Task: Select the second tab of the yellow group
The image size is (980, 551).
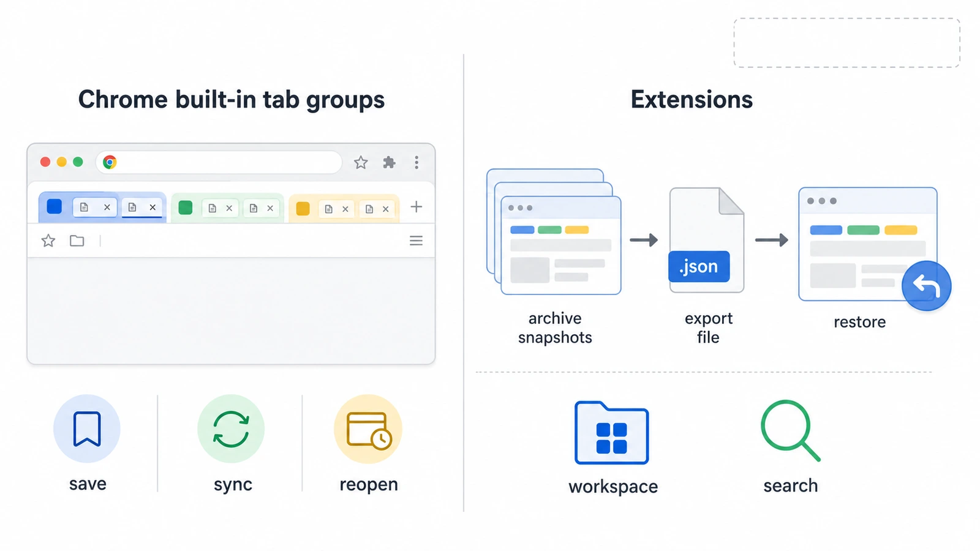Action: pyautogui.click(x=377, y=209)
